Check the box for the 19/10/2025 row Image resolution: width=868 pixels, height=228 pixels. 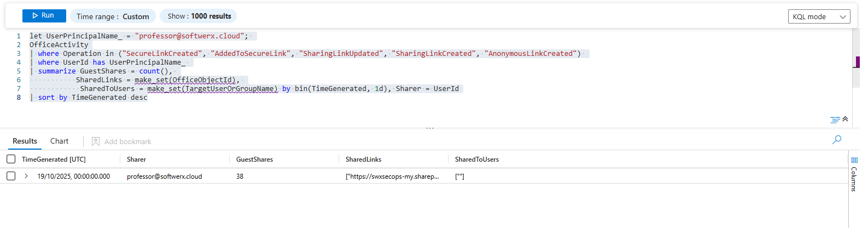click(11, 176)
